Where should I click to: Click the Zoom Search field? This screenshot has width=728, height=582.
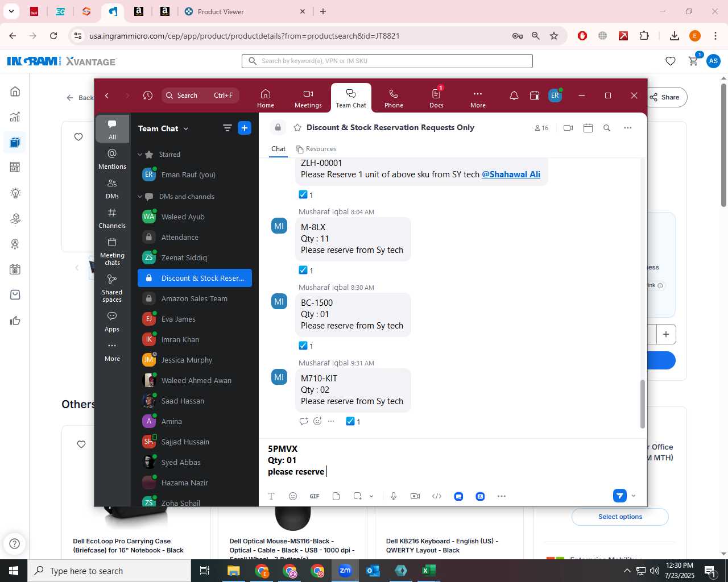click(200, 95)
